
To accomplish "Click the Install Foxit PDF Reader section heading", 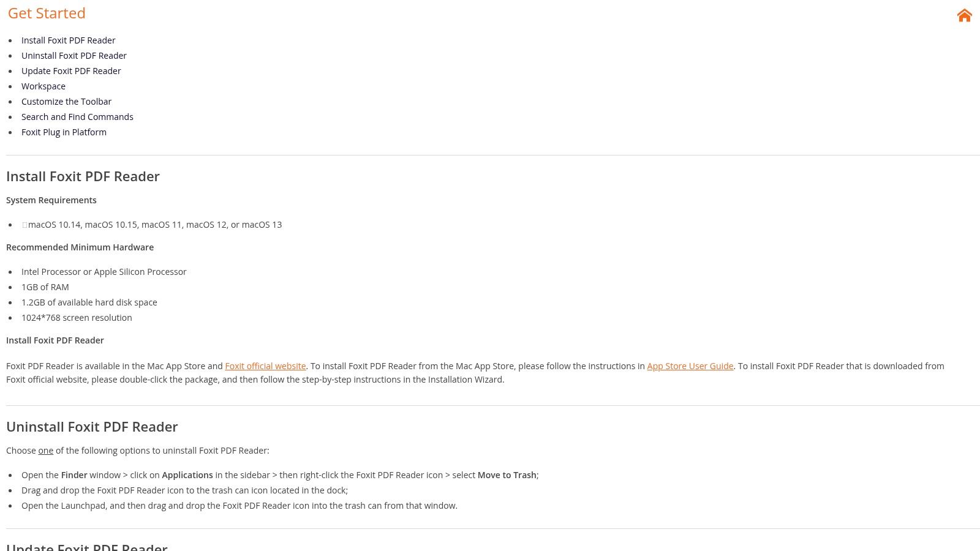I will 83,176.
